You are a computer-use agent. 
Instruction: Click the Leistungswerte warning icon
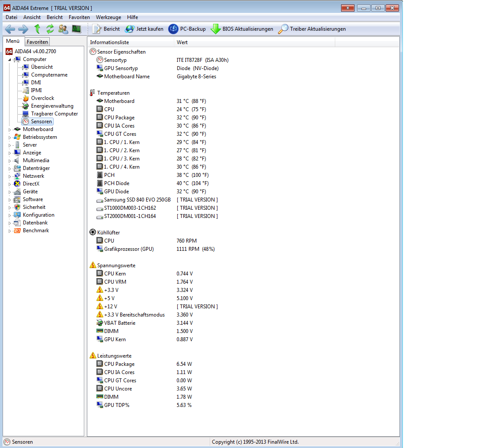pyautogui.click(x=93, y=355)
